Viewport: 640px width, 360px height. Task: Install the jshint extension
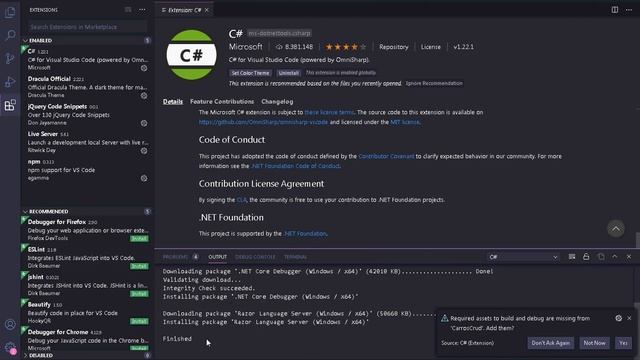click(x=139, y=293)
